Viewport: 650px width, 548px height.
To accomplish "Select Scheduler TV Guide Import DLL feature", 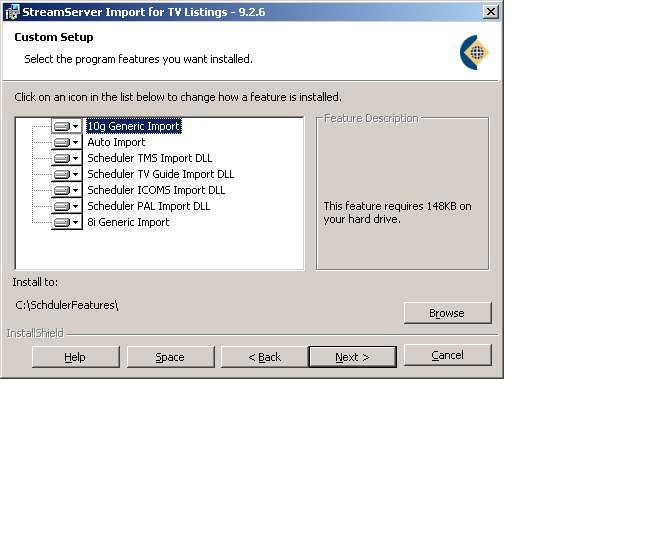I will 160,174.
